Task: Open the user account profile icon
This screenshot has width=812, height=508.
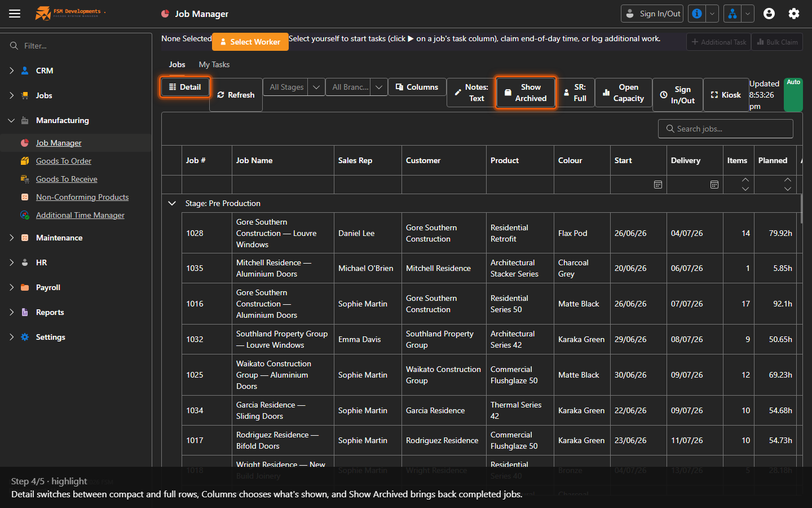Action: [x=769, y=14]
